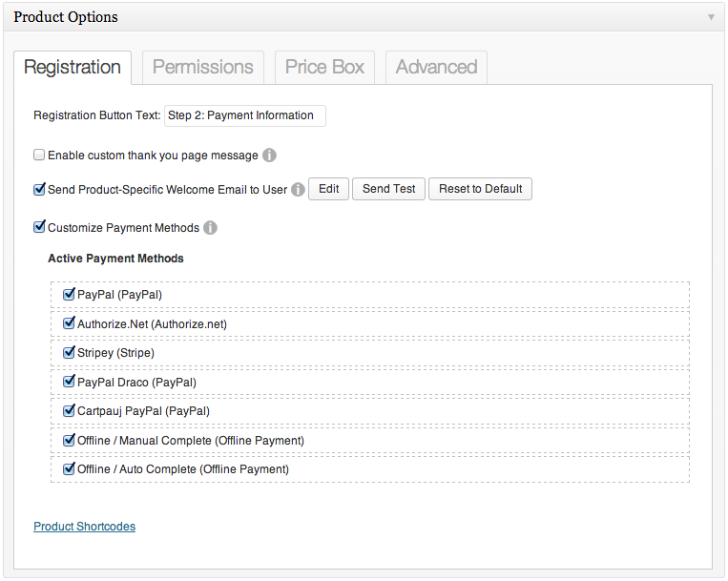Uncheck the PayPal (PayPal) payment method
The width and height of the screenshot is (728, 581).
[x=69, y=294]
